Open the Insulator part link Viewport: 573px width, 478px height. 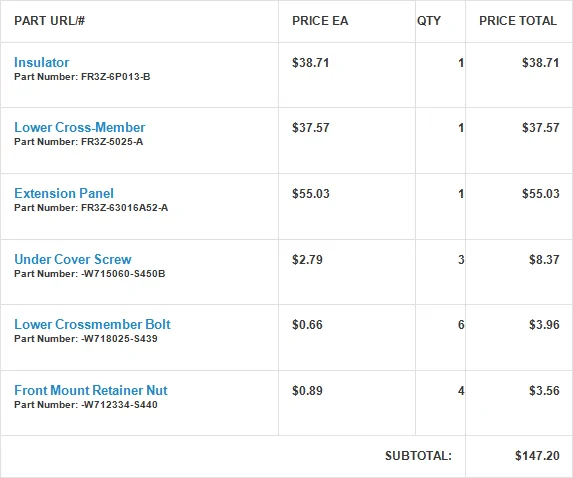pos(42,62)
